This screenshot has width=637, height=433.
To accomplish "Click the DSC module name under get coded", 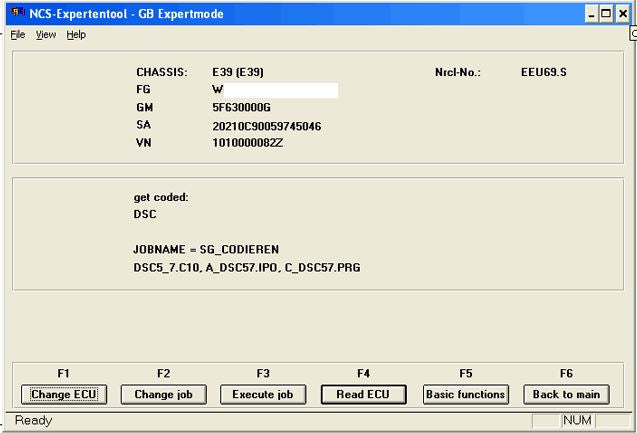I will pyautogui.click(x=145, y=214).
